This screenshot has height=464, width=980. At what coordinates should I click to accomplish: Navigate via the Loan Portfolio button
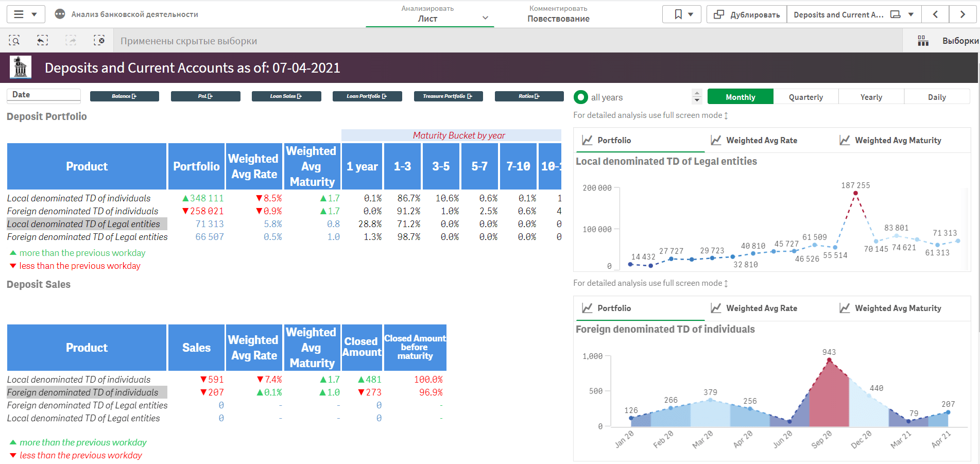pos(367,96)
